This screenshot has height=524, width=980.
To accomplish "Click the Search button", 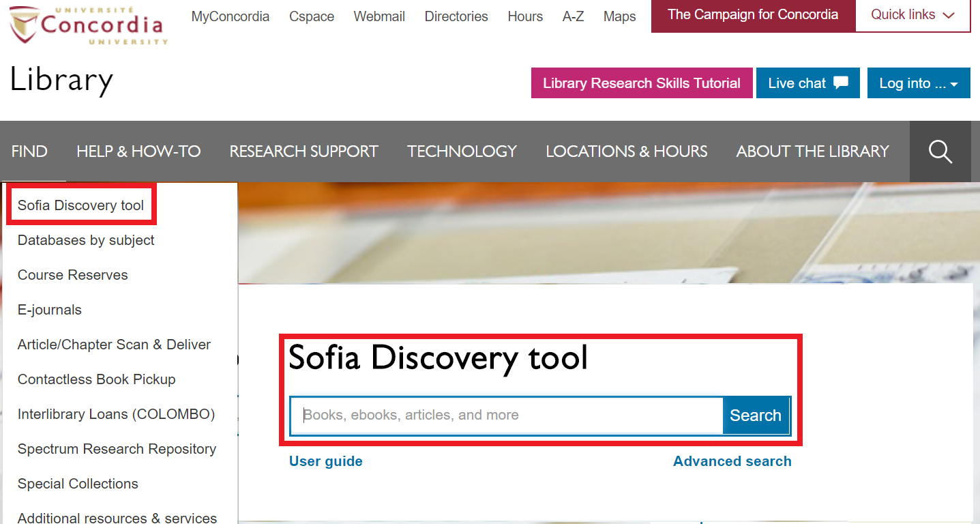I will point(756,415).
